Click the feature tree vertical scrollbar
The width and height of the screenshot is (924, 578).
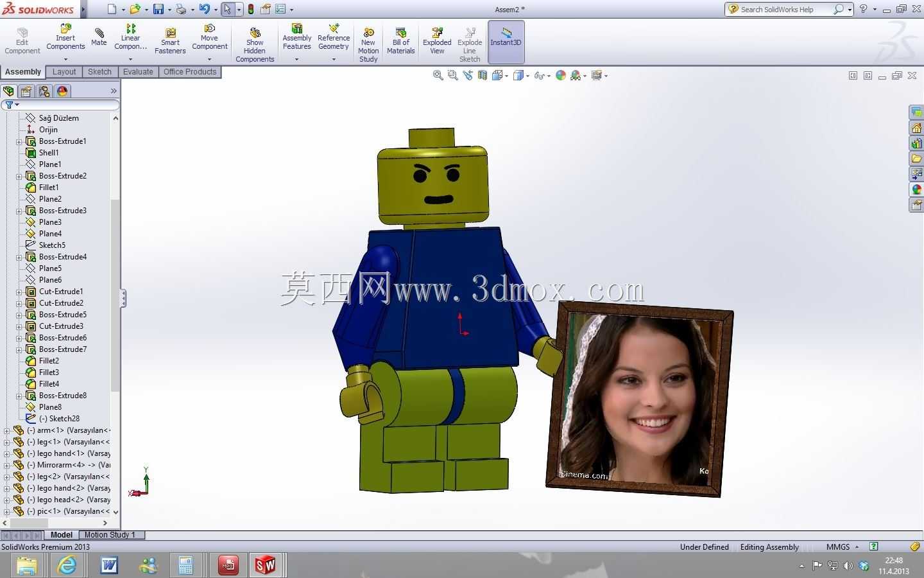tap(116, 295)
